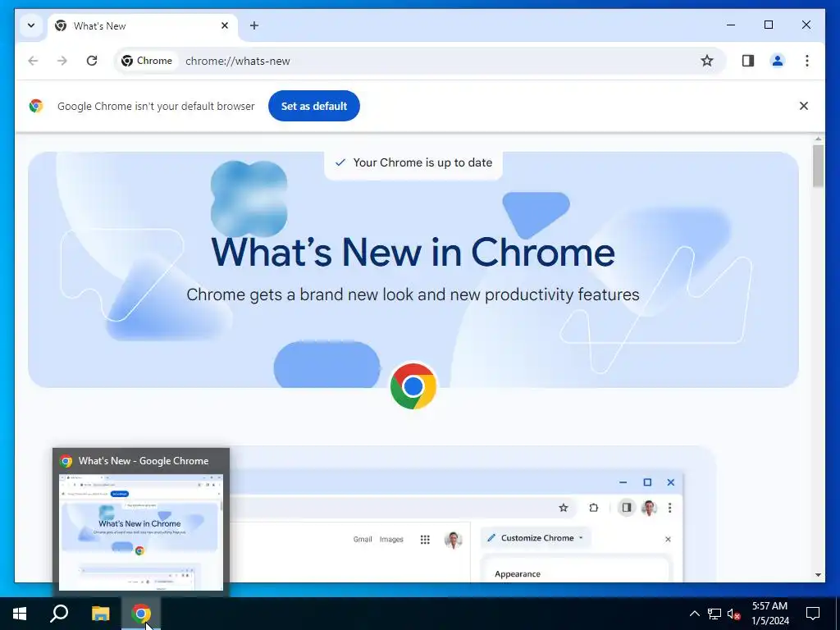Click the account avatar beside the apps grid
The width and height of the screenshot is (840, 630).
click(x=453, y=540)
